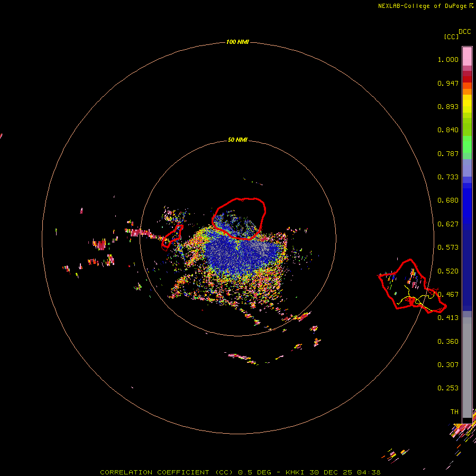The height and width of the screenshot is (476, 476).
Task: Click the 0.573 color scale label
Action: coord(448,248)
